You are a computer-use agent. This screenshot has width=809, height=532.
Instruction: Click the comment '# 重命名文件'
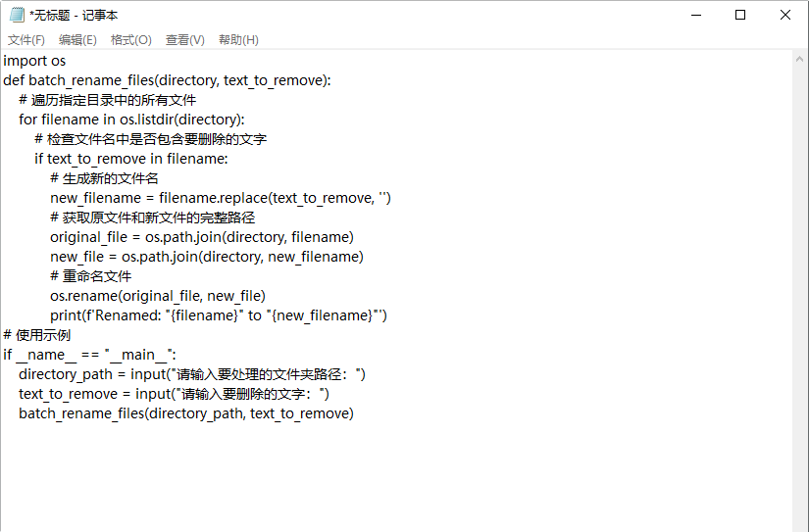pyautogui.click(x=91, y=276)
